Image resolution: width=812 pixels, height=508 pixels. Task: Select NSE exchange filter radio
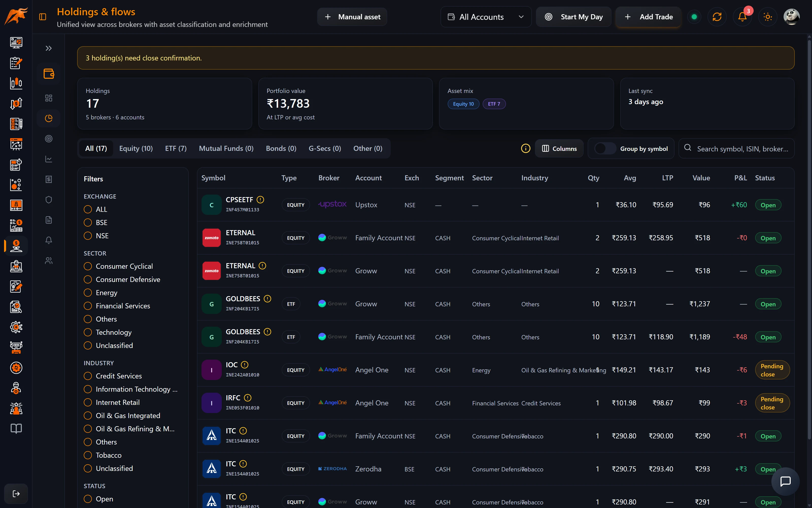pyautogui.click(x=88, y=236)
